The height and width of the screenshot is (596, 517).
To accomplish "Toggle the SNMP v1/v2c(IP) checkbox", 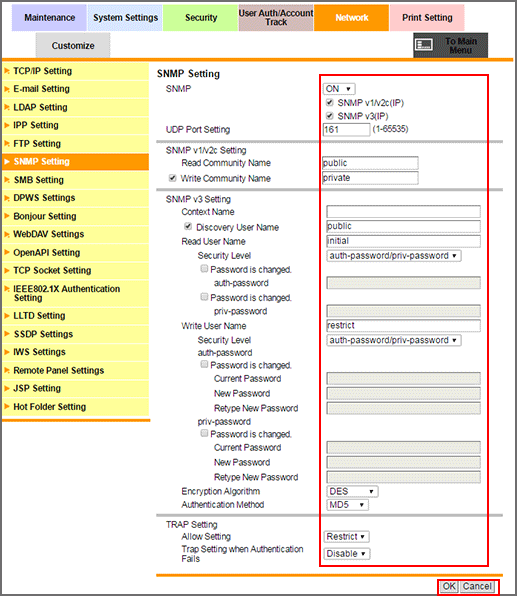I will click(x=330, y=102).
